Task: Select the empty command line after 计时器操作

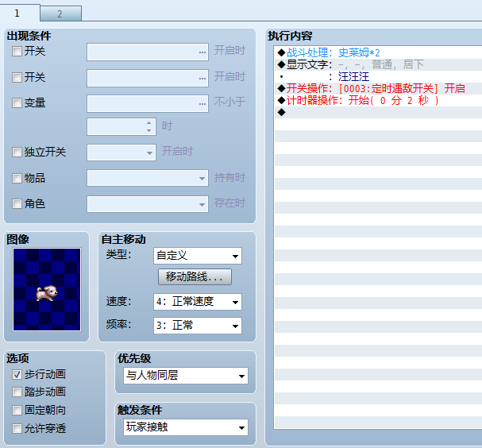Action: 378,112
